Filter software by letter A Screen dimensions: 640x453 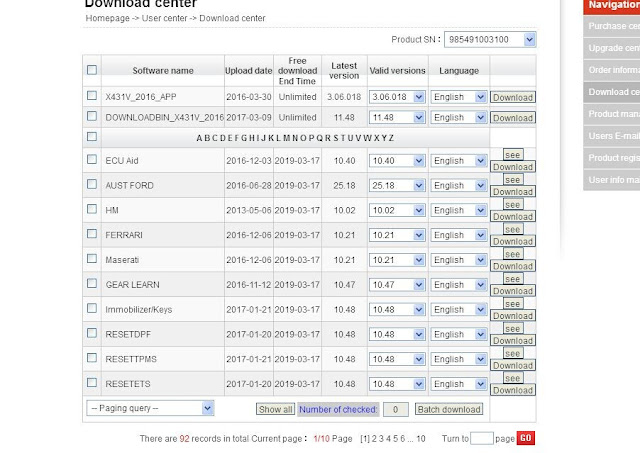[x=199, y=138]
